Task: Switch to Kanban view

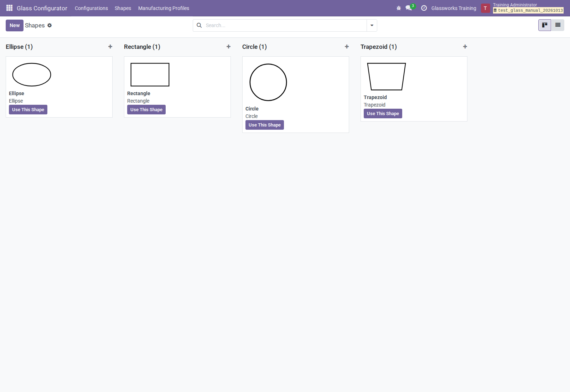Action: pyautogui.click(x=545, y=25)
